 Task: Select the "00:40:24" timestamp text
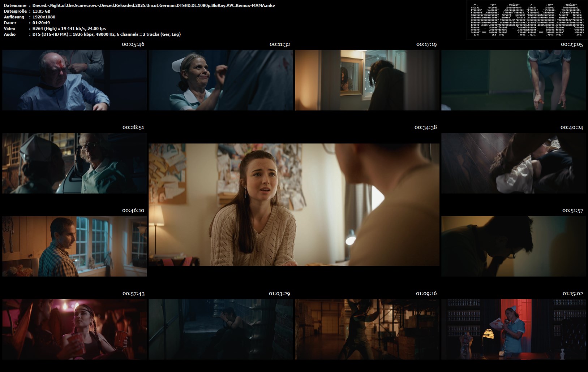(x=572, y=127)
